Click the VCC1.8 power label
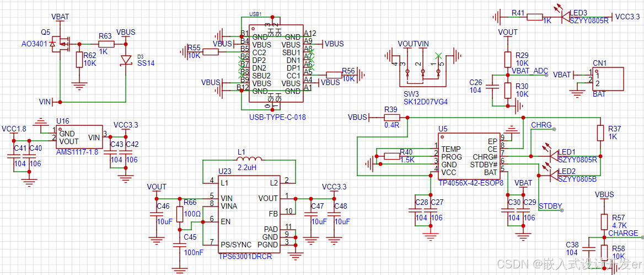 [x=14, y=128]
